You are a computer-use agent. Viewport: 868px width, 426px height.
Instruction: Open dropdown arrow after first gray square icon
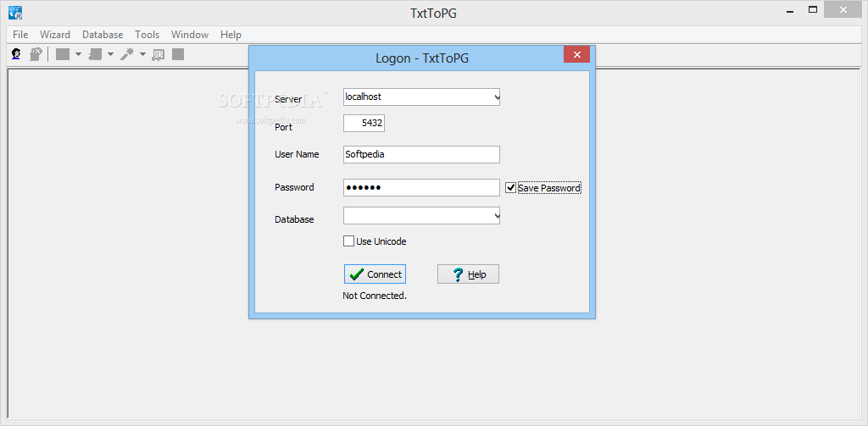click(78, 54)
